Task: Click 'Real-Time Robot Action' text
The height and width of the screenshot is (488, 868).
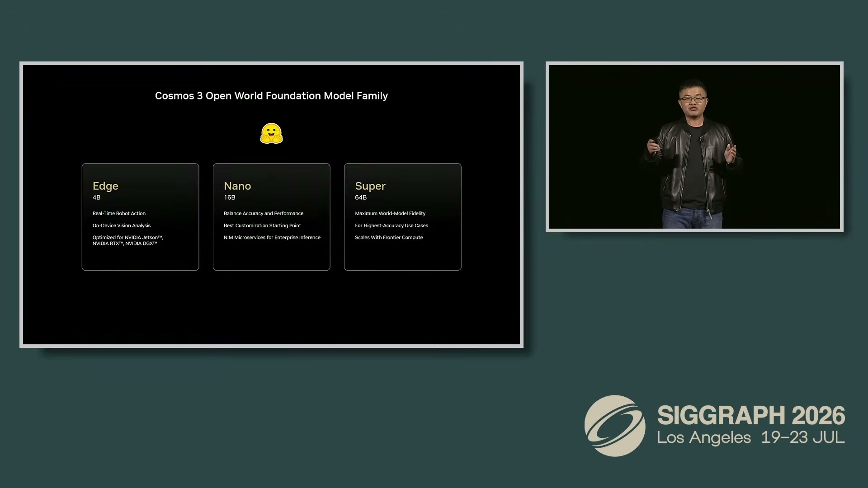Action: [x=119, y=213]
